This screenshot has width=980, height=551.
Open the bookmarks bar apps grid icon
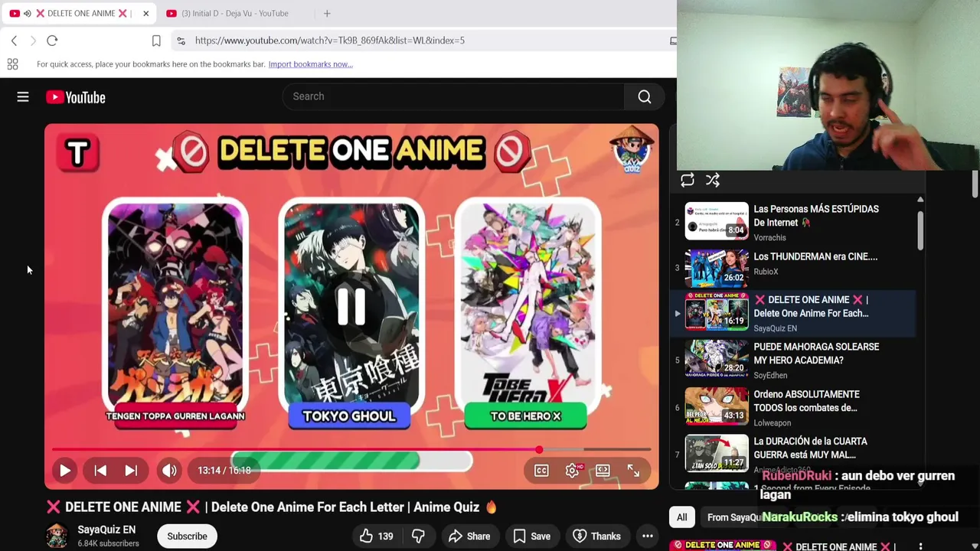[x=12, y=64]
